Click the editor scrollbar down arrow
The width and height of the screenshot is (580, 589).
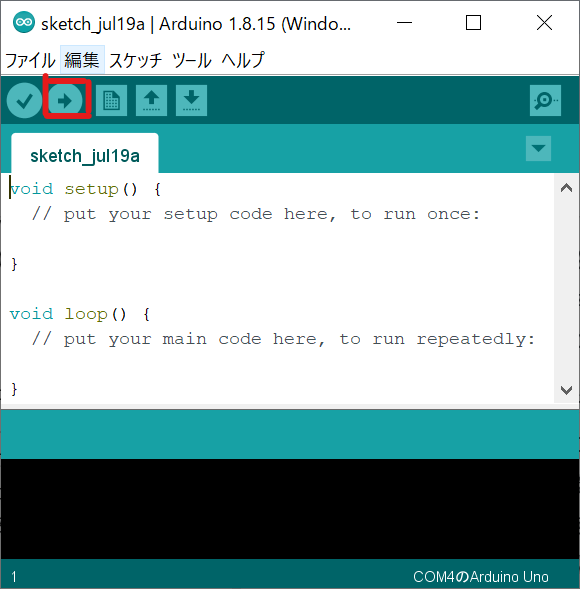point(566,390)
